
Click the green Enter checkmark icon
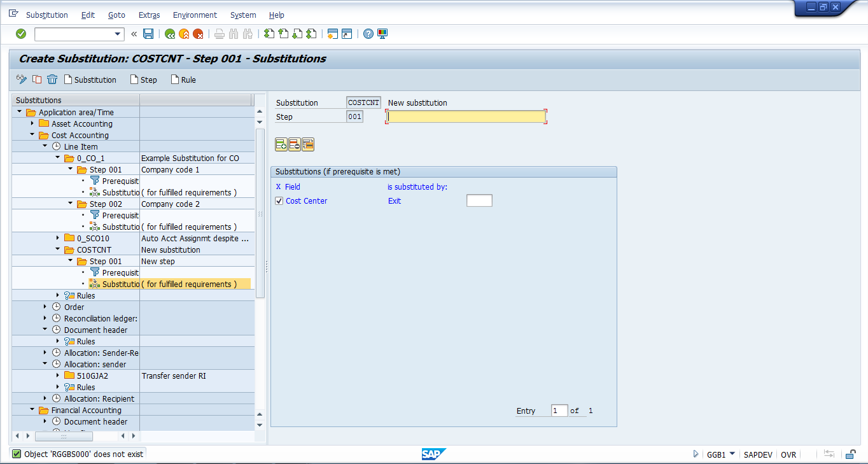(21, 34)
